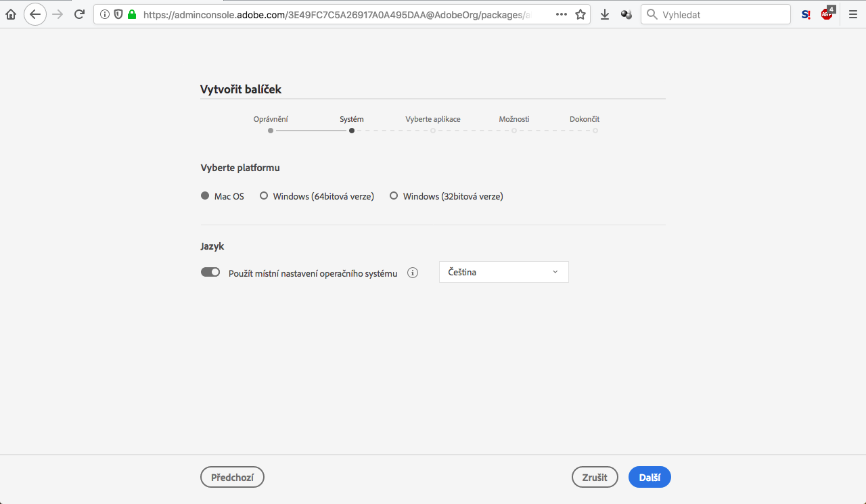
Task: Reload the page with the refresh icon
Action: (79, 14)
